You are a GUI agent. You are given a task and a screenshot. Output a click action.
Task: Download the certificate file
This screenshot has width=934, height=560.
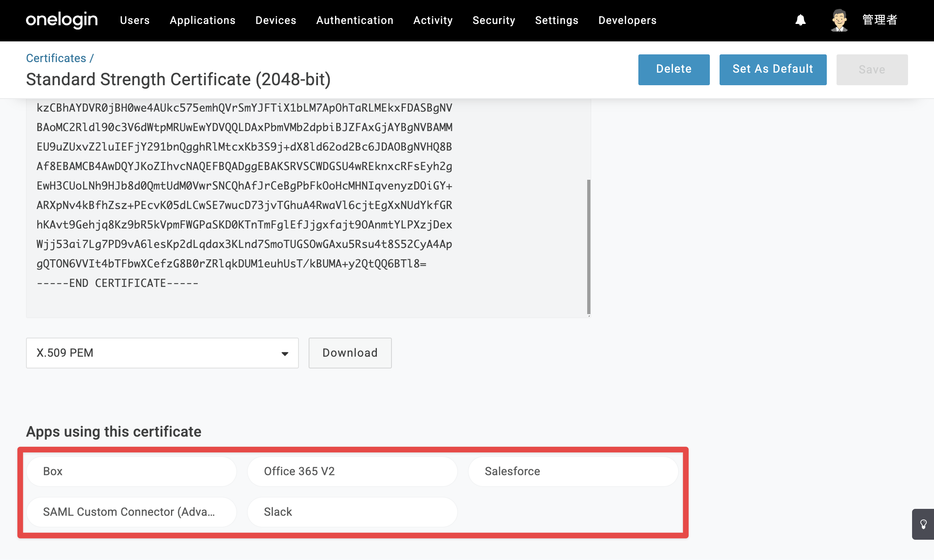point(350,353)
